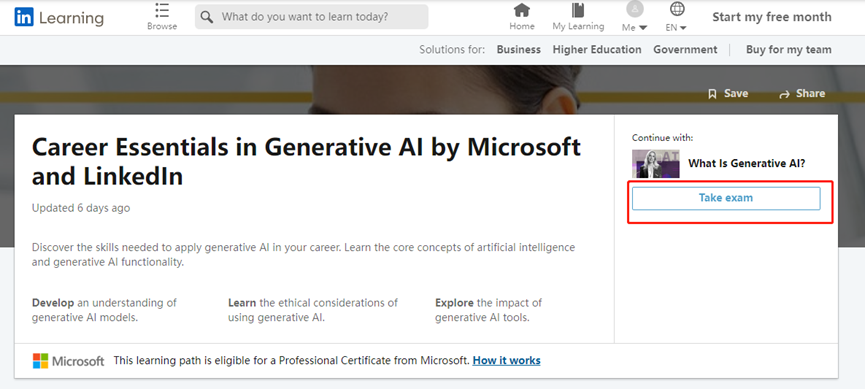This screenshot has width=865, height=389.
Task: Expand the Me dropdown arrow
Action: tap(643, 28)
